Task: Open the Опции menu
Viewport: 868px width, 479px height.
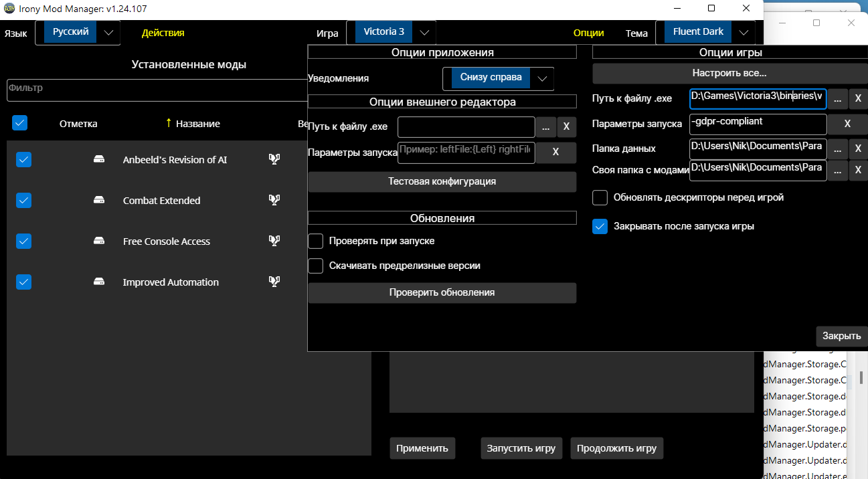Action: coord(588,32)
